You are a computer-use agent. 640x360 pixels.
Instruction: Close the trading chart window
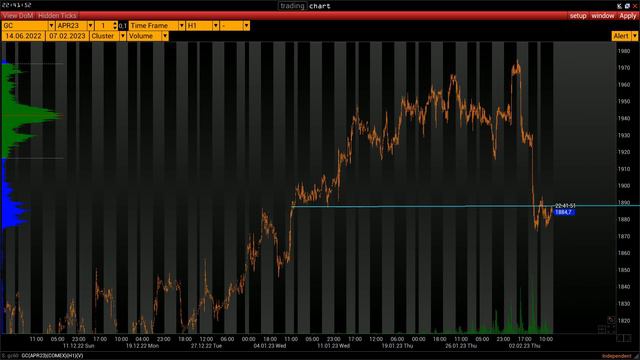click(x=635, y=6)
